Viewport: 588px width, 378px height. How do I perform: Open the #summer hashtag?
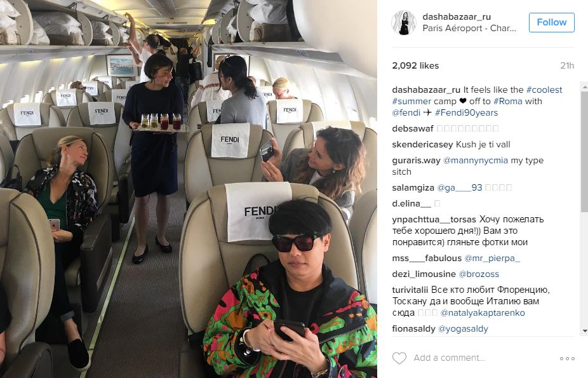tap(411, 101)
